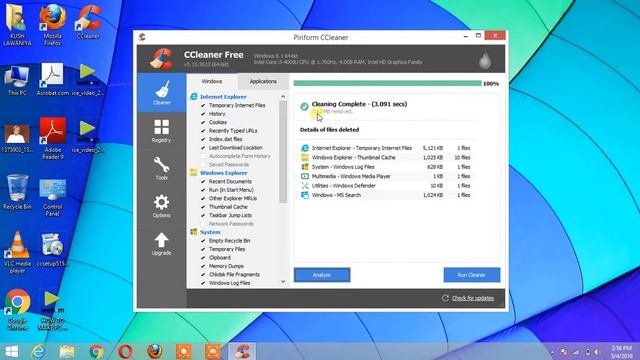Screen dimensions: 640x360
Task: Enable Network Passwords checkbox
Action: click(203, 224)
